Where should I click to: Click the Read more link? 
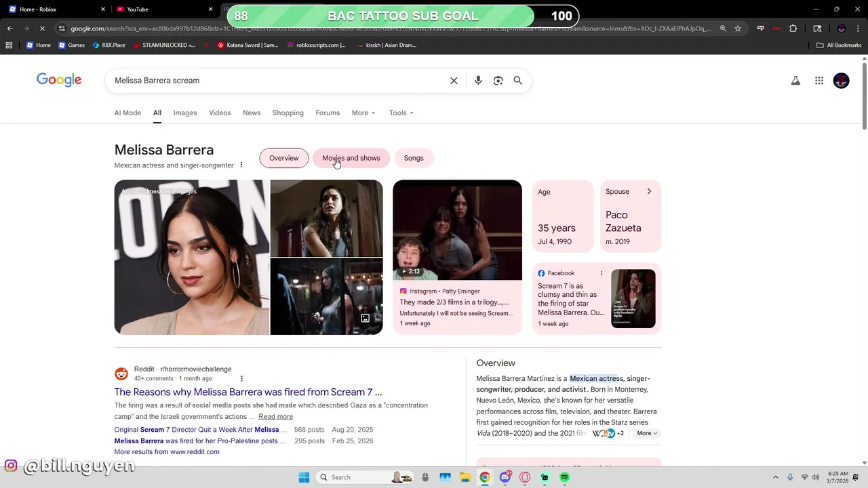tap(275, 416)
